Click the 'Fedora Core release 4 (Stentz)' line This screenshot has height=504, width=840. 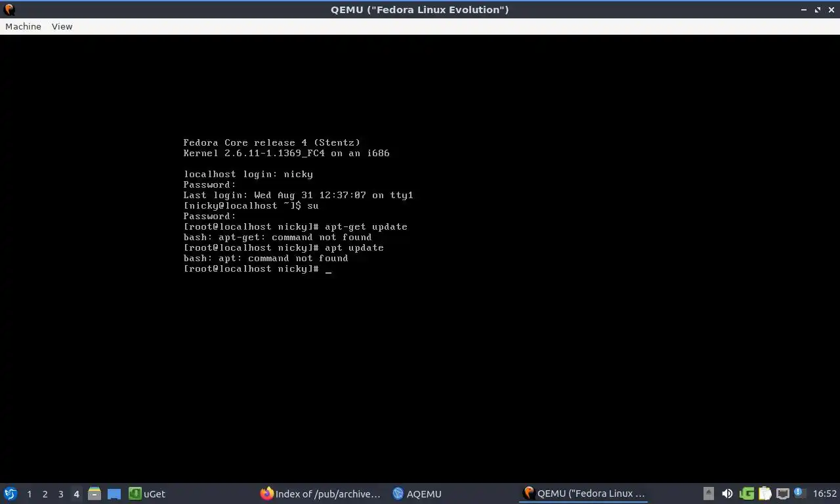(x=272, y=142)
